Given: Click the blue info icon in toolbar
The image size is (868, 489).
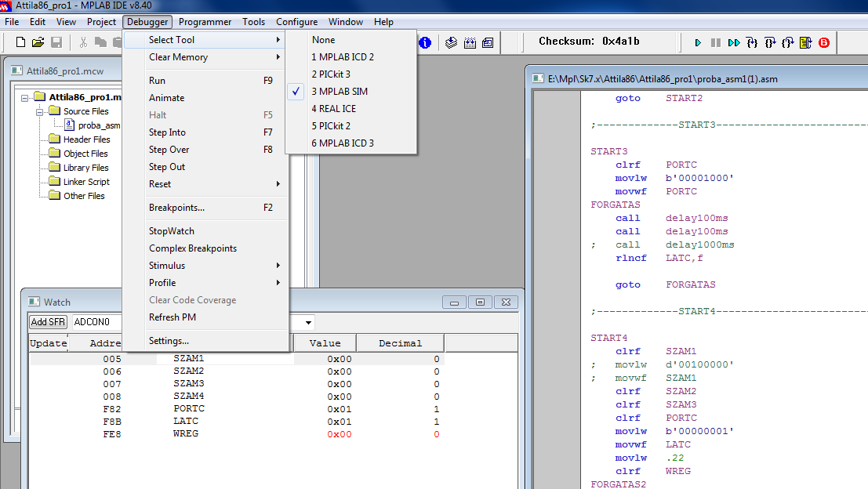Looking at the screenshot, I should [x=425, y=42].
